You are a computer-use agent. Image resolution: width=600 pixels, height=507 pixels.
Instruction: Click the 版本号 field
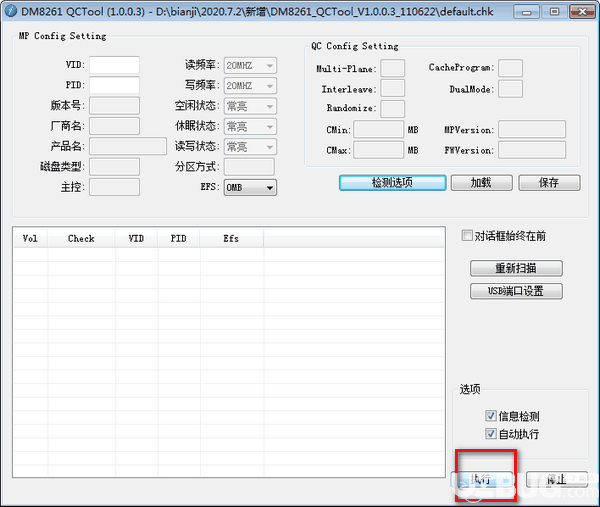(114, 105)
